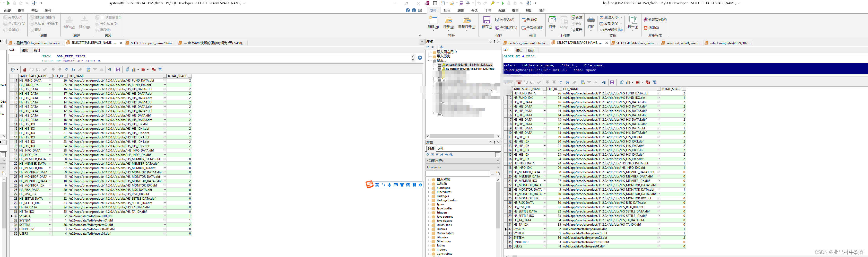Toggle auto-hide pin on the 连接 panel
This screenshot has width=868, height=257.
pyautogui.click(x=494, y=41)
